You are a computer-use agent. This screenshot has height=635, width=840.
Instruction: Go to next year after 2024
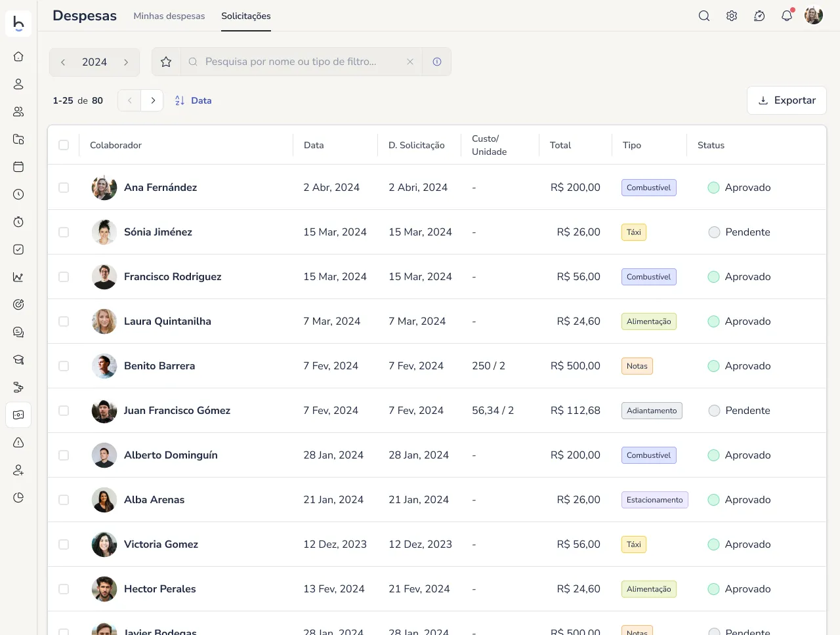126,62
